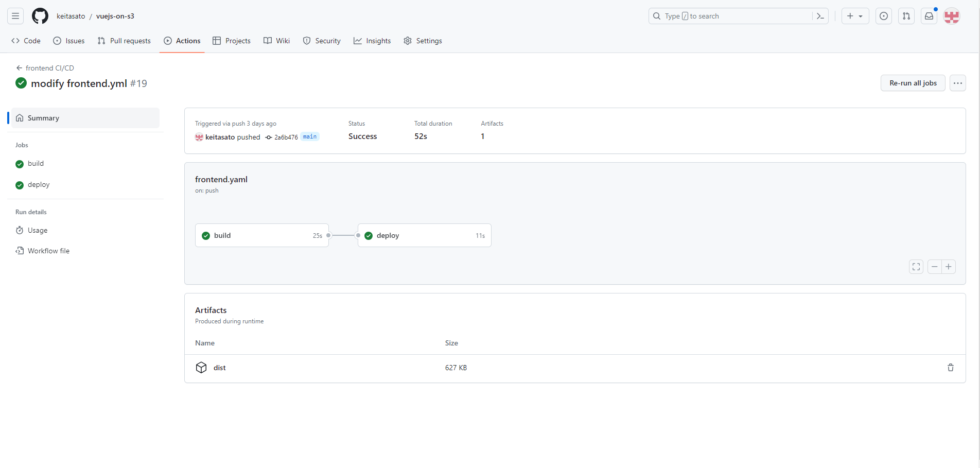Screen dimensions: 980x468
Task: Open the notifications inbox
Action: coord(929,16)
